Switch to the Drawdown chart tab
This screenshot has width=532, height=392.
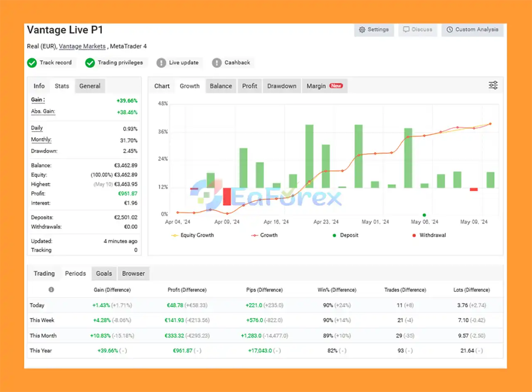click(281, 86)
